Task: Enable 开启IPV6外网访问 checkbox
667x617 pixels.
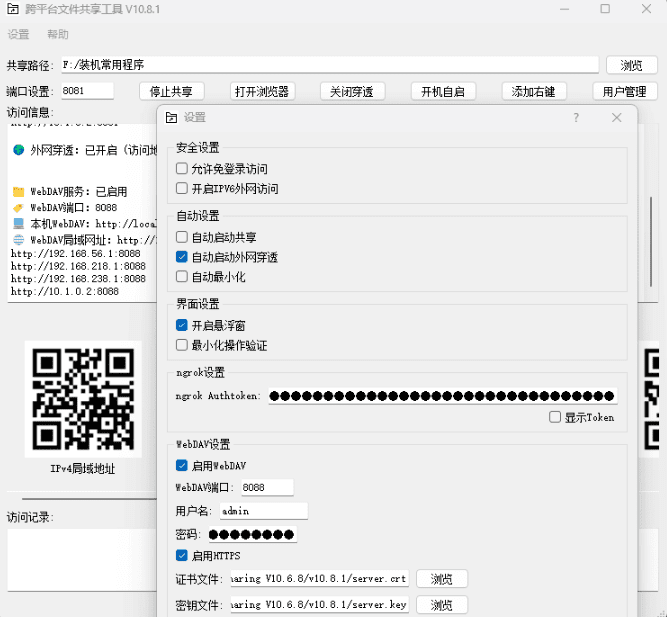Action: coord(182,188)
